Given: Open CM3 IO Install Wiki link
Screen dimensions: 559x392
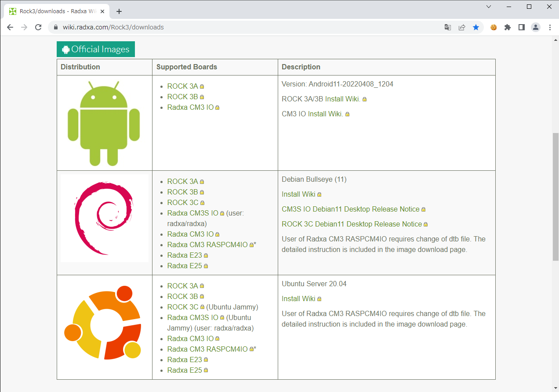Looking at the screenshot, I should [325, 114].
